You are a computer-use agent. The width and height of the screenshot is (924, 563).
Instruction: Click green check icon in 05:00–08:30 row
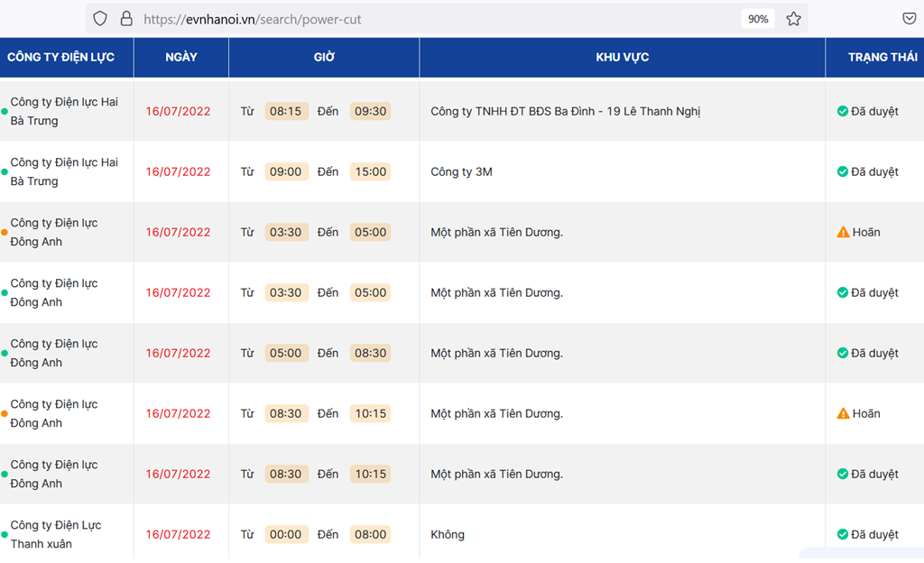click(x=843, y=353)
